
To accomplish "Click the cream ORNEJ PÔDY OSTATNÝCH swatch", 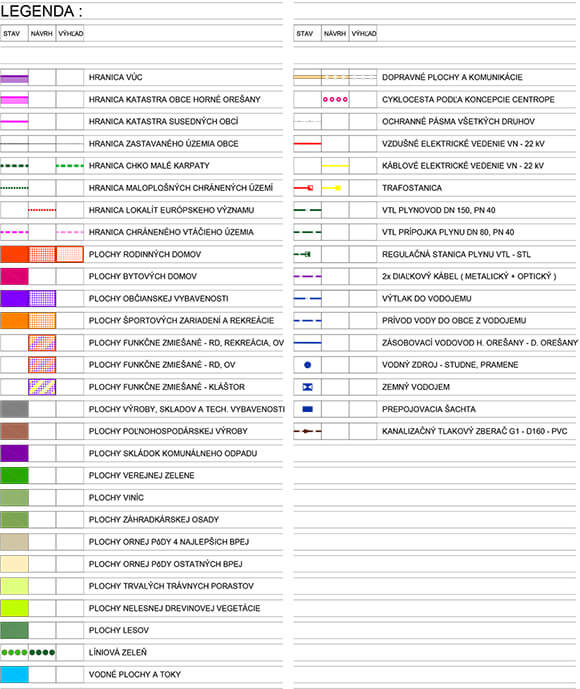I will point(14,564).
